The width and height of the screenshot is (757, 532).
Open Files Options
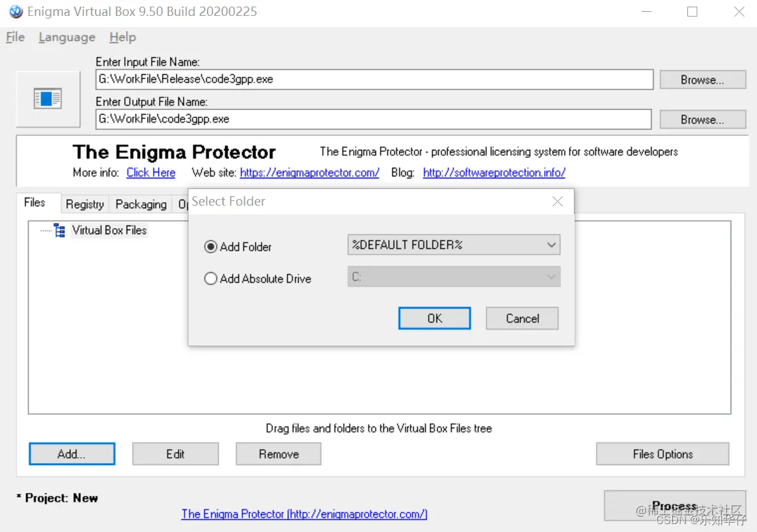coord(663,454)
